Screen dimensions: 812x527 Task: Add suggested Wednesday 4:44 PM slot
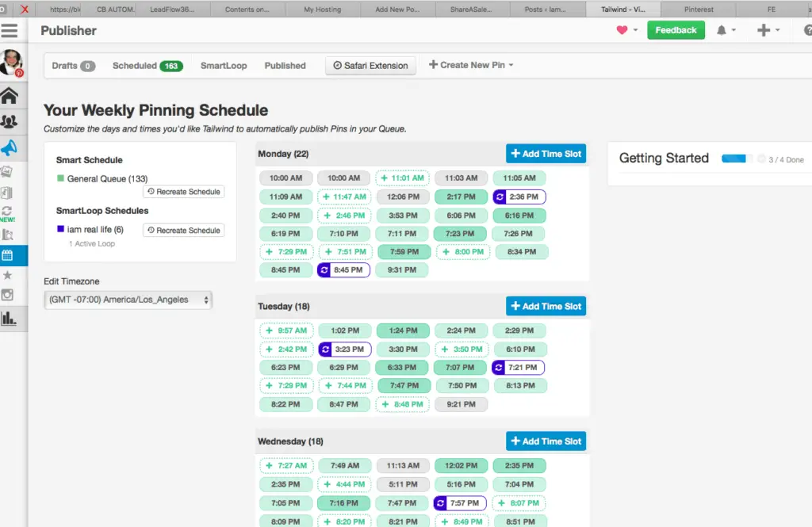point(344,484)
